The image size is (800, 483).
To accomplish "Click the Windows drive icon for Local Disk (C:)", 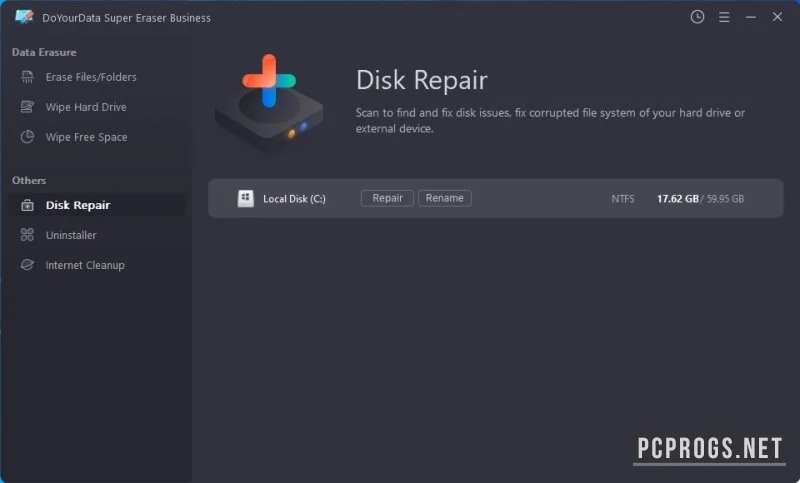I will (245, 198).
